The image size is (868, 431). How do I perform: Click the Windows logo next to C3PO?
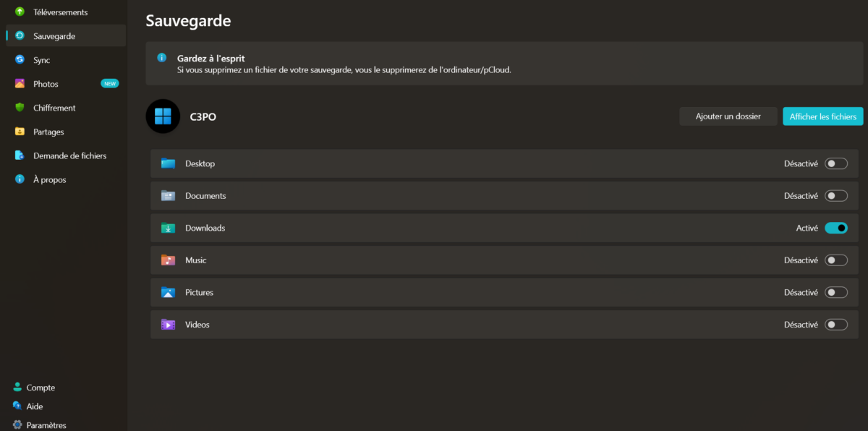pyautogui.click(x=163, y=116)
